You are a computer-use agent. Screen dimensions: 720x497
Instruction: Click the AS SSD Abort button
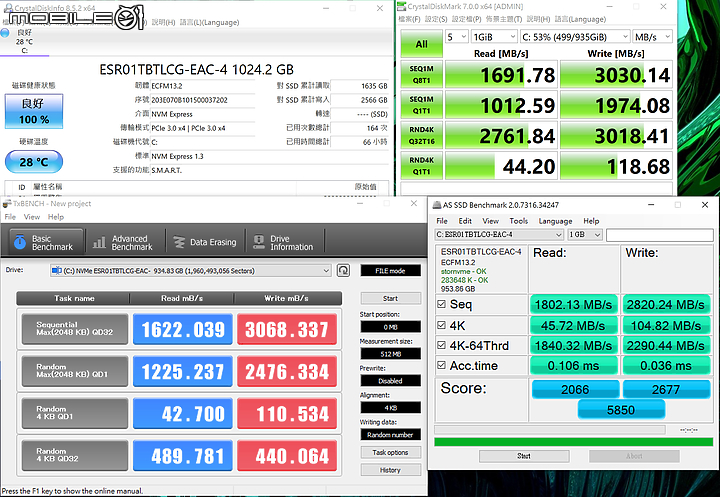tap(634, 456)
